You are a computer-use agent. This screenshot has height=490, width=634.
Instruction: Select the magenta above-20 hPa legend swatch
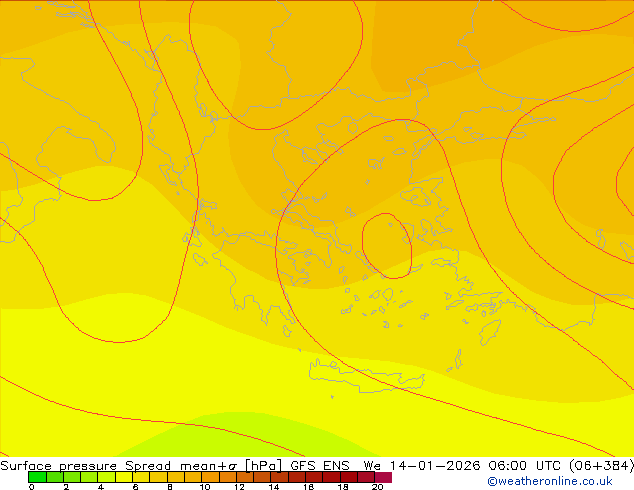point(383,477)
